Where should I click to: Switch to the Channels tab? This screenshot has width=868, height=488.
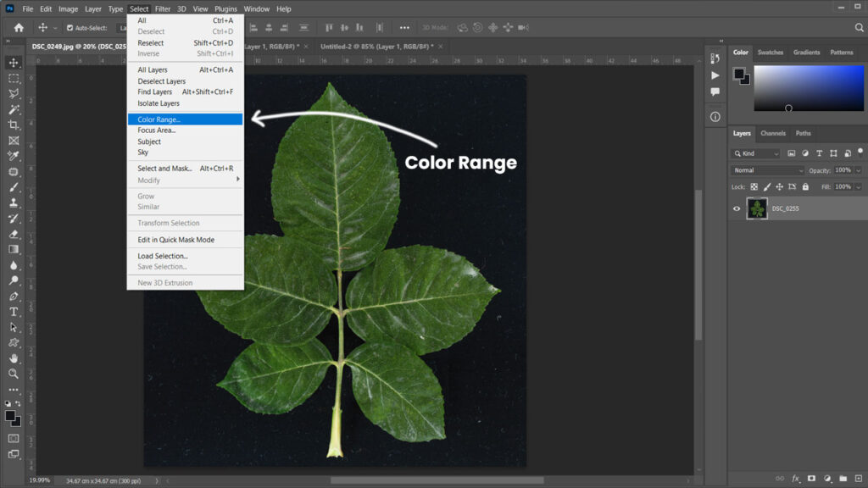pyautogui.click(x=773, y=133)
